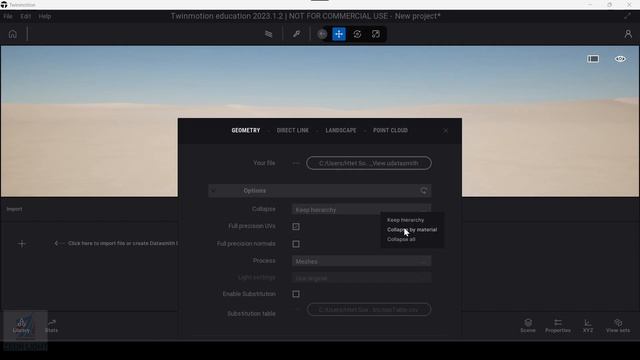Viewport: 640px width, 360px height.
Task: Switch to the Point Cloud tab
Action: click(390, 130)
